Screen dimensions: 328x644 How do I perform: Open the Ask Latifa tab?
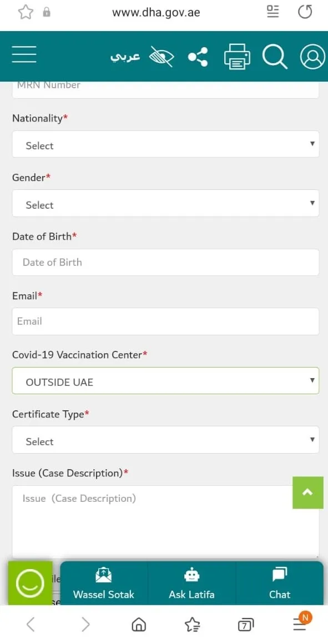click(191, 583)
